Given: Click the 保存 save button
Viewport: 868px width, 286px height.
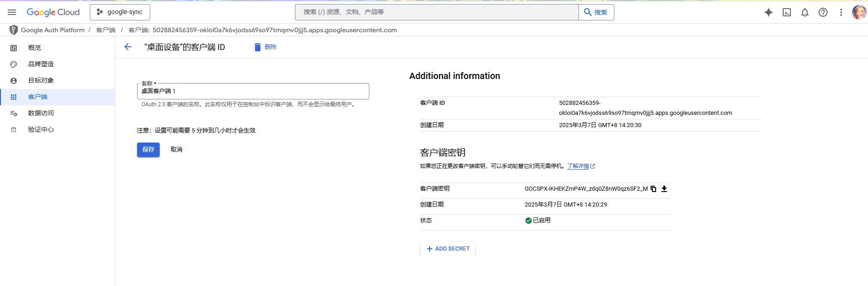Looking at the screenshot, I should pyautogui.click(x=148, y=149).
